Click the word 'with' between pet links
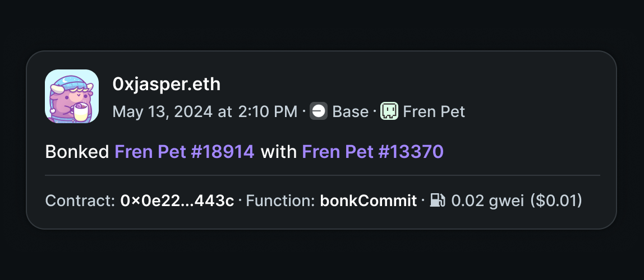Image resolution: width=644 pixels, height=280 pixels. 278,152
